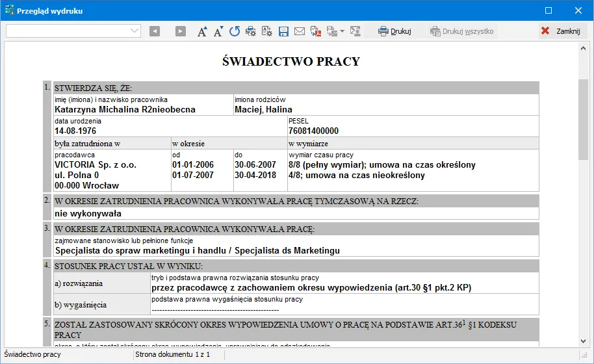Open the export format dropdown arrow
This screenshot has height=364, width=594.
pyautogui.click(x=342, y=31)
